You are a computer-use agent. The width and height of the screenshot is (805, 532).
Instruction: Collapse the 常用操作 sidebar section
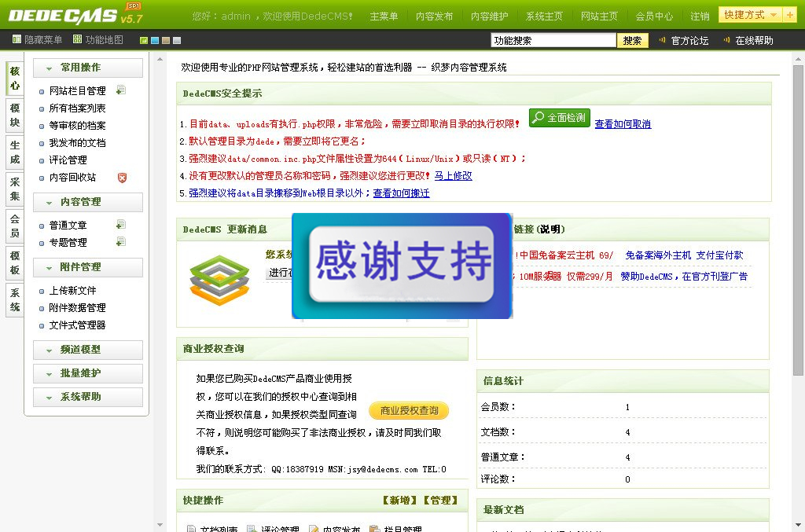[88, 68]
